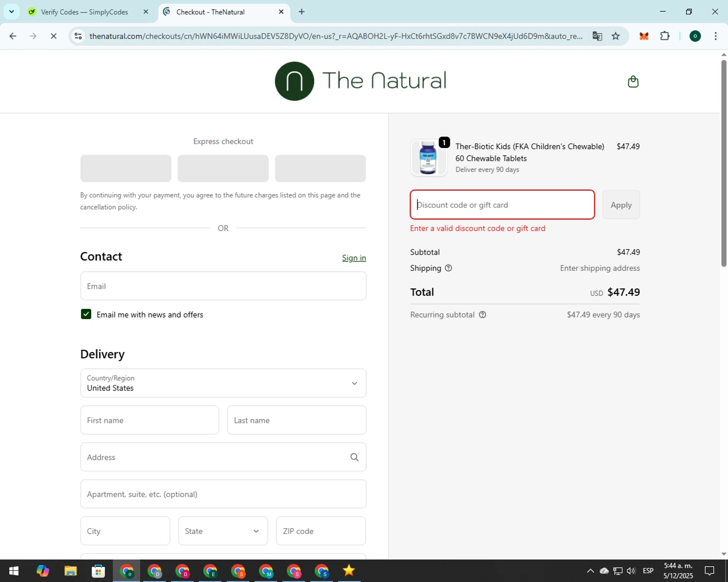Open the browser Extensions puzzle icon
The height and width of the screenshot is (582, 728).
coord(665,36)
